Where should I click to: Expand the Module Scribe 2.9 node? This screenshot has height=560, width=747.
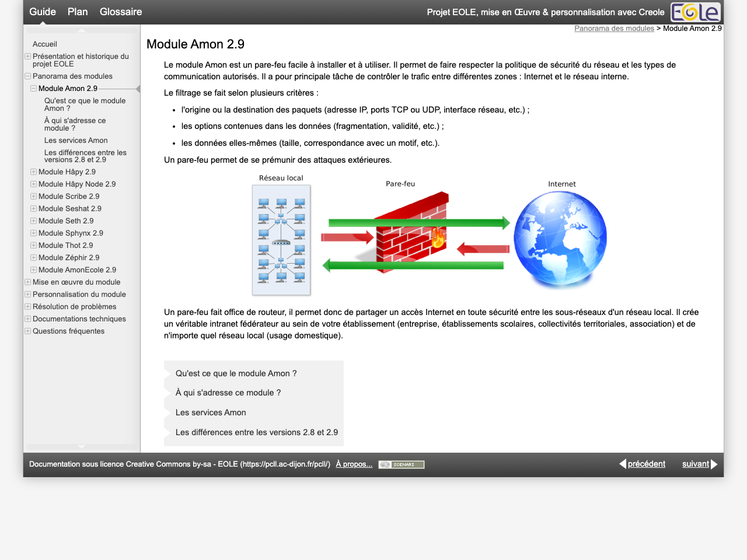tap(34, 197)
